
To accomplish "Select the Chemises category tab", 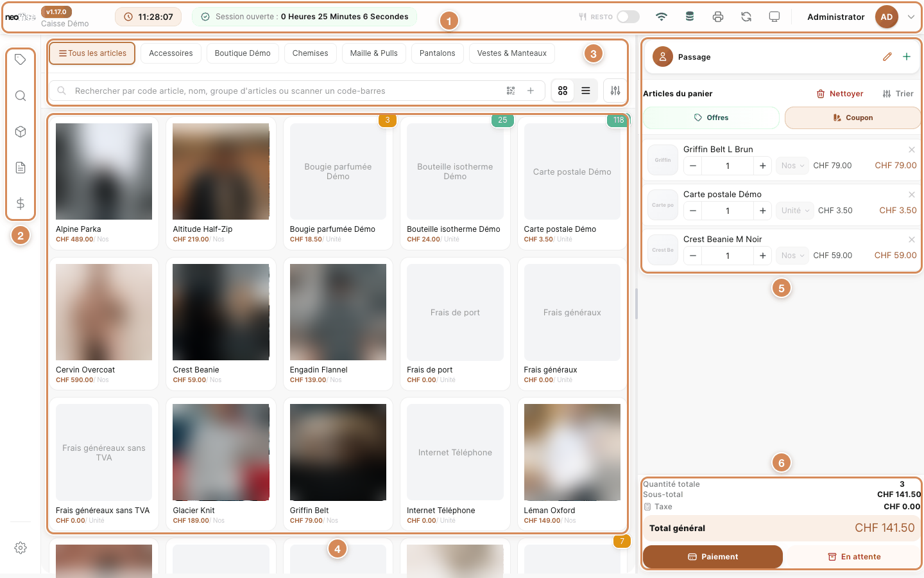I will [310, 53].
